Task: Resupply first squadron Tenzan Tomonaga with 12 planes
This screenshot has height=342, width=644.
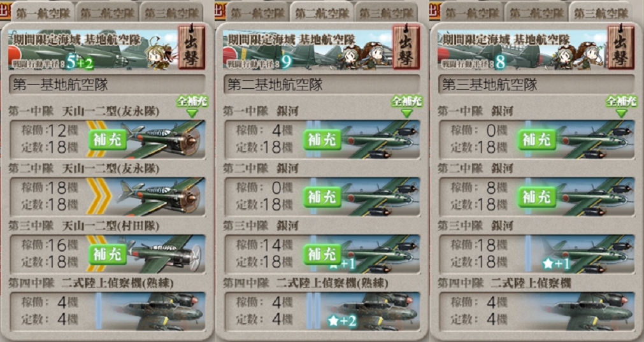Action: point(108,140)
